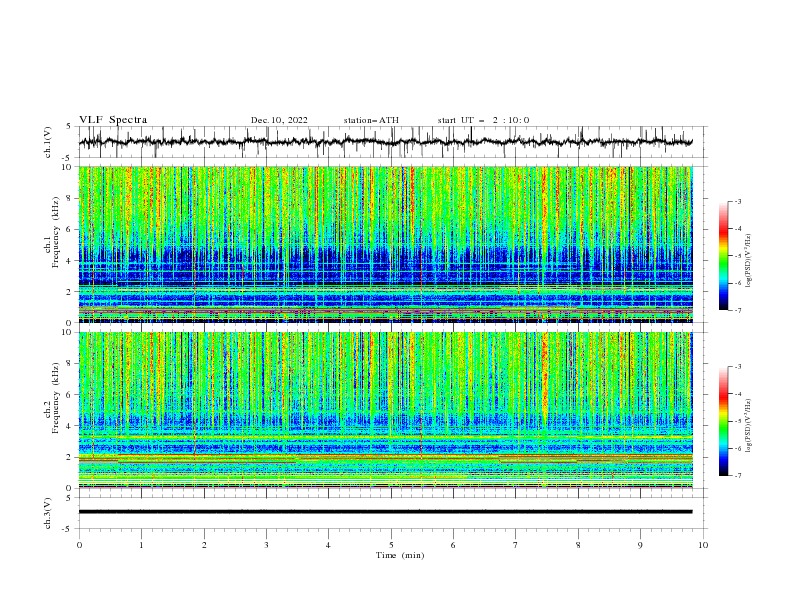Click the color scale bar beside ch.1 spectrogram

click(723, 255)
